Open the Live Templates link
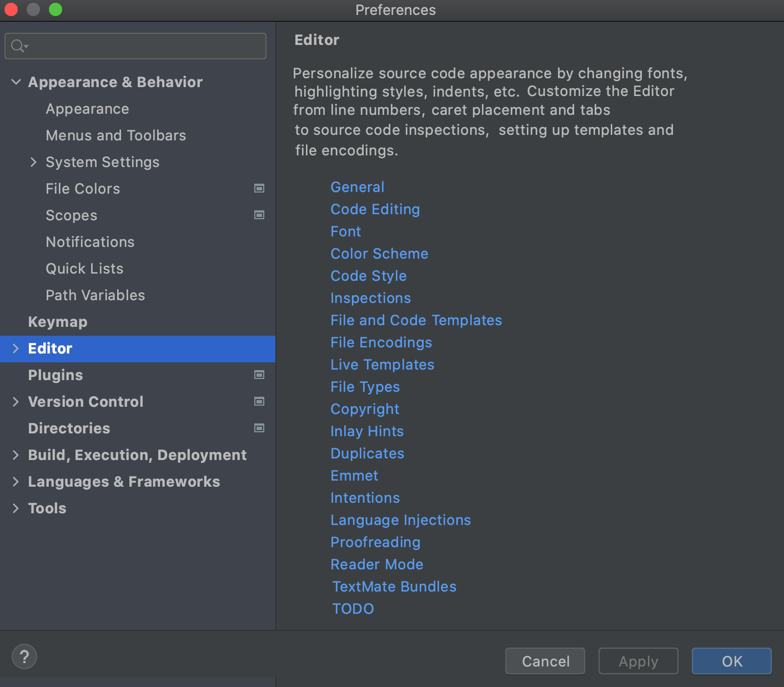 tap(382, 365)
